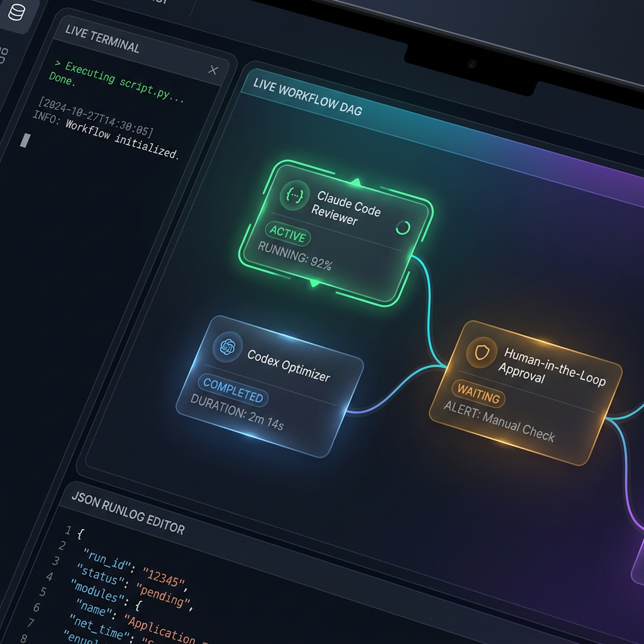Click line number 1 in JSON editor

[x=68, y=530]
